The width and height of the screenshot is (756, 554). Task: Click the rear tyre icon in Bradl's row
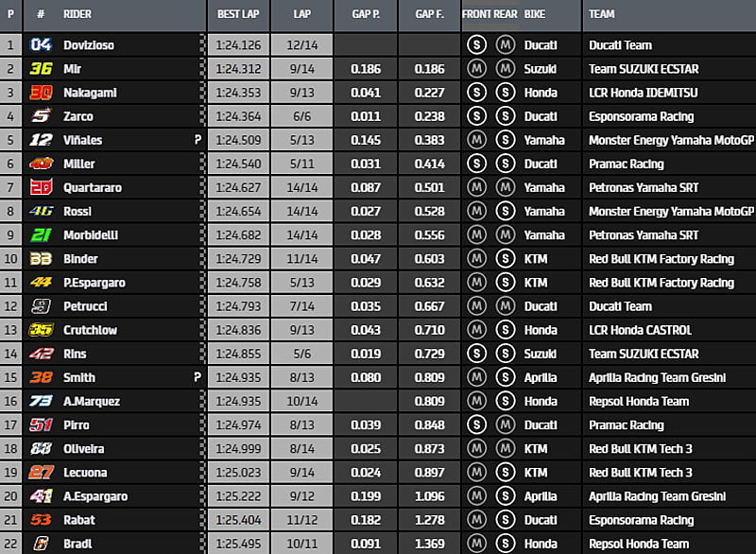click(506, 544)
